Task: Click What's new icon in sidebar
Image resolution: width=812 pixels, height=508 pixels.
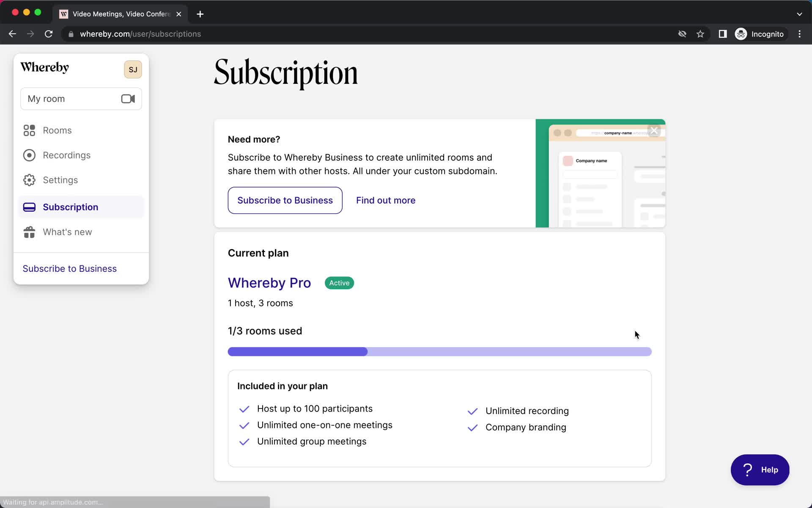Action: click(x=29, y=232)
